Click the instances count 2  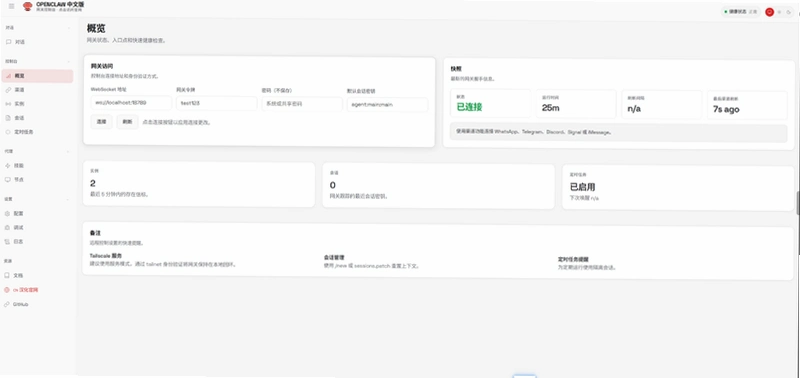(93, 183)
